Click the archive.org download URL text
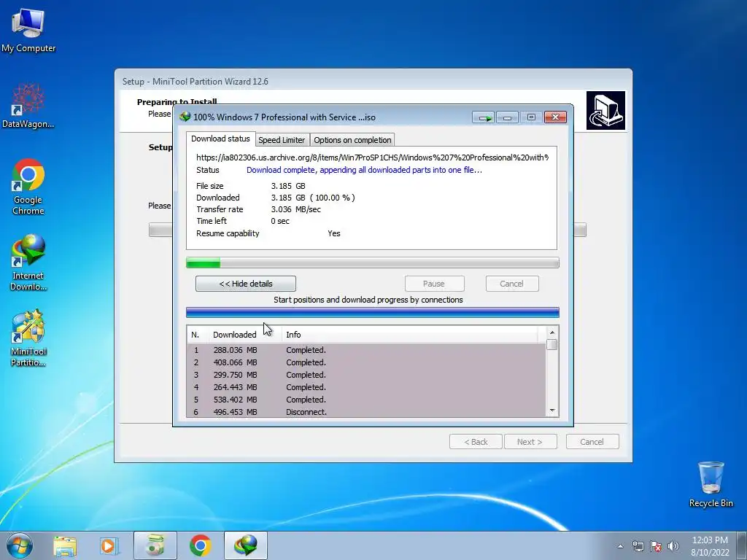This screenshot has width=747, height=560. pyautogui.click(x=373, y=157)
